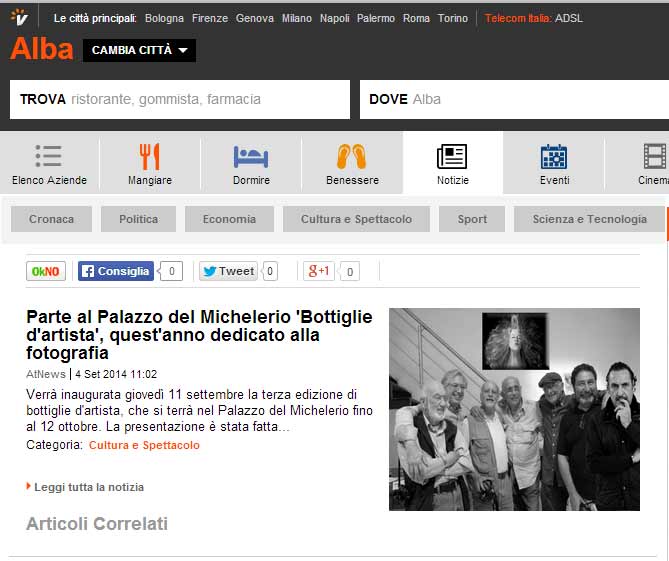This screenshot has height=561, width=669.
Task: Go to Milano city link
Action: (297, 18)
